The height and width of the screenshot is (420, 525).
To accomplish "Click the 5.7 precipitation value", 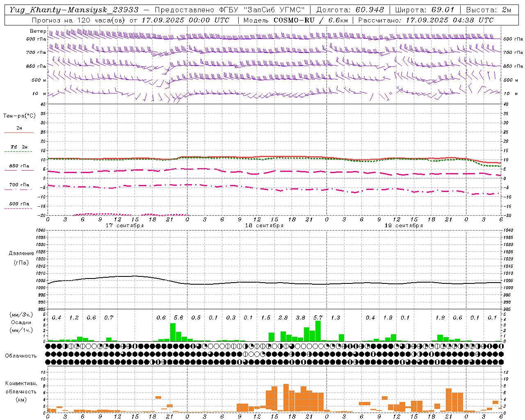I will [x=318, y=318].
